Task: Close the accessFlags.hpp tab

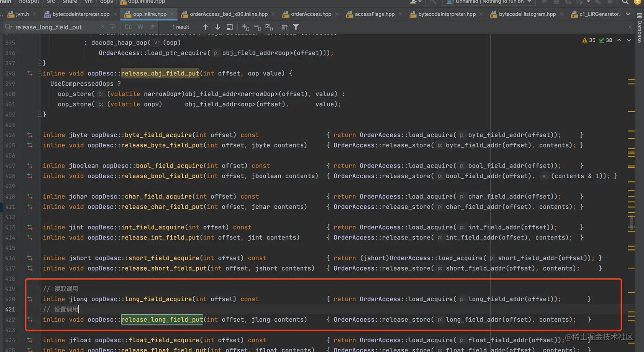Action: [x=400, y=14]
